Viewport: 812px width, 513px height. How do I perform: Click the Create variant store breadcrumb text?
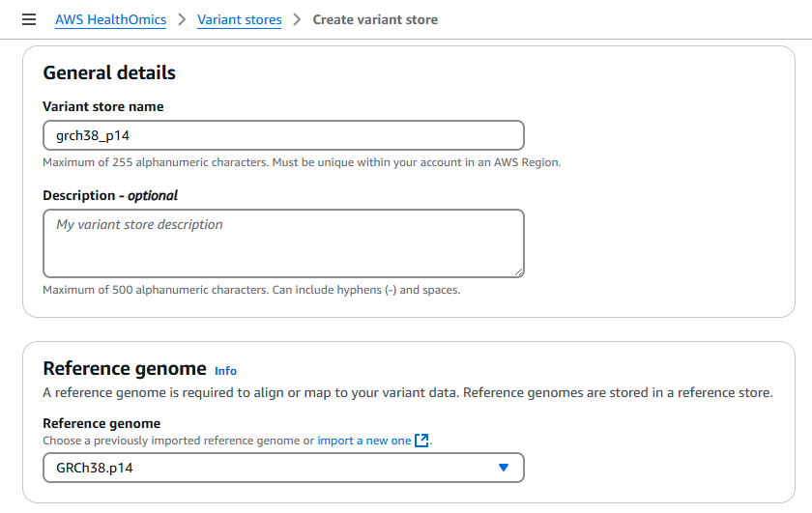(375, 19)
